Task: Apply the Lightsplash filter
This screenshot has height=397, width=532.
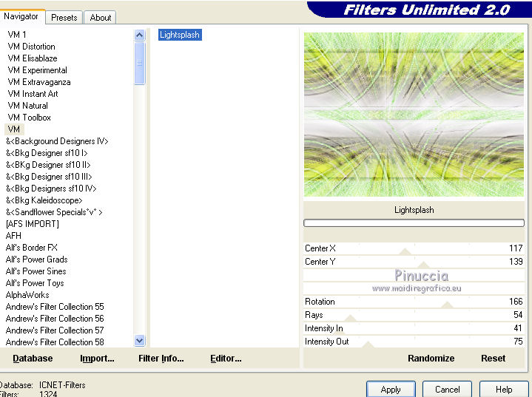Action: (391, 389)
